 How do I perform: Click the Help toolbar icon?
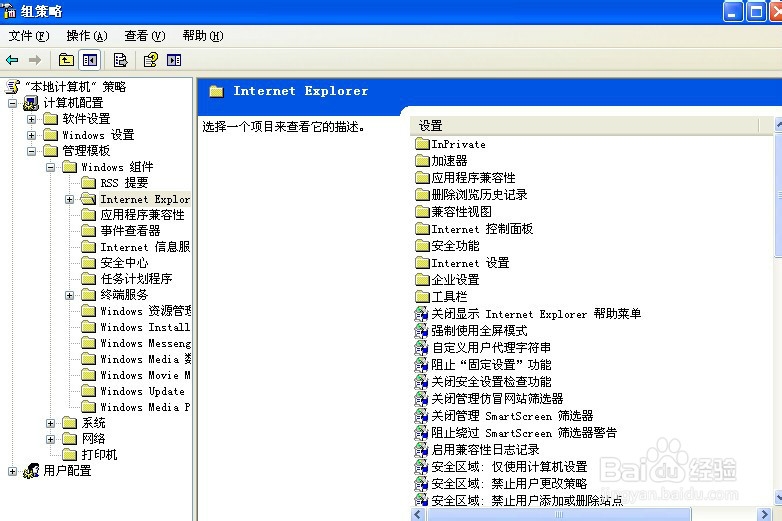tap(151, 60)
